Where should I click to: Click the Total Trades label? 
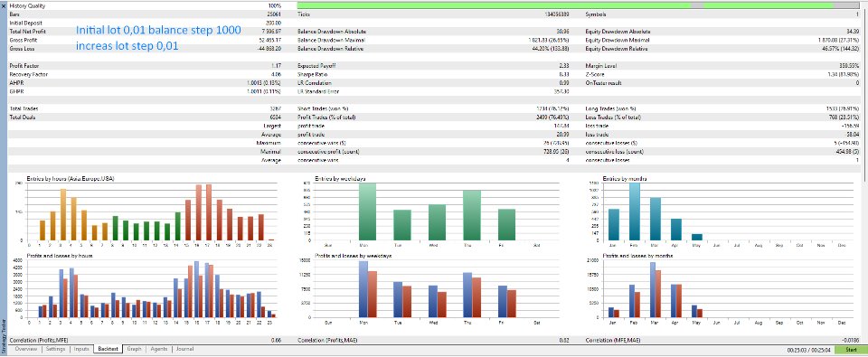tap(24, 109)
